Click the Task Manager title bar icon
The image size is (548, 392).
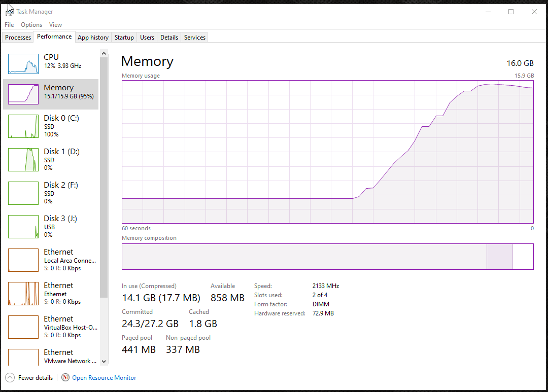click(10, 11)
